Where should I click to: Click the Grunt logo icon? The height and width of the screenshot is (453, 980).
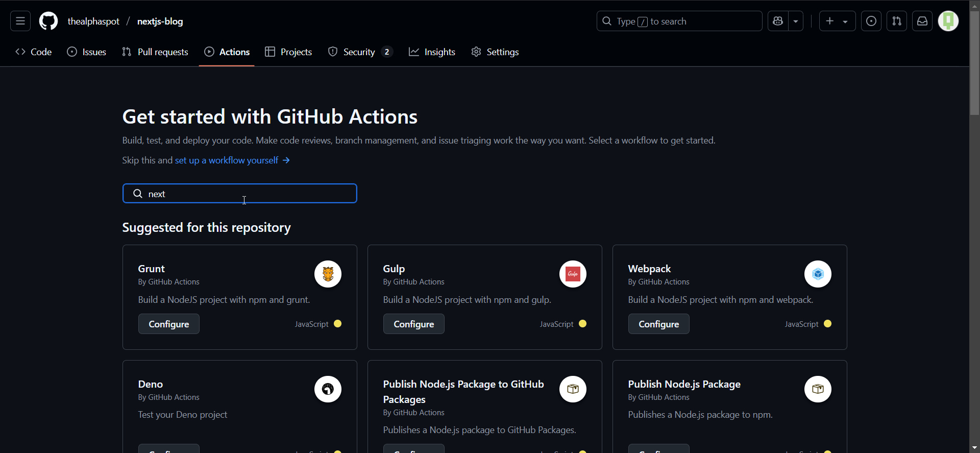point(328,274)
